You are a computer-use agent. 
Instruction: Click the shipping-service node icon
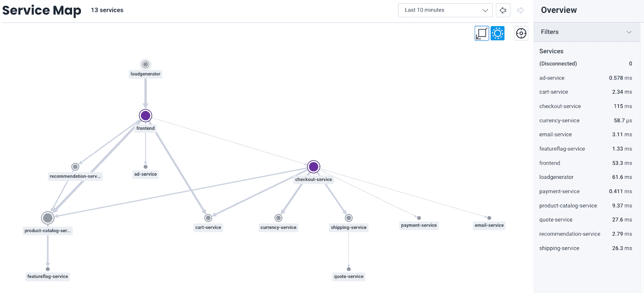pos(349,218)
